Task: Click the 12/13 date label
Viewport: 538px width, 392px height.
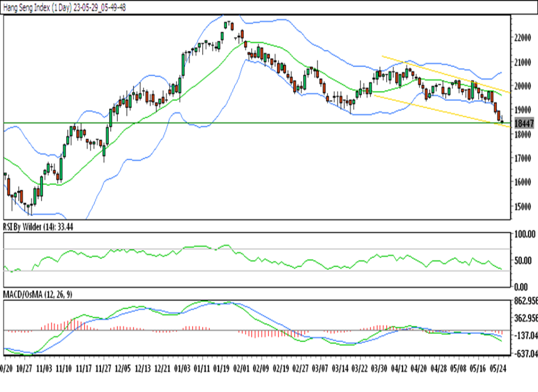Action: pyautogui.click(x=143, y=369)
